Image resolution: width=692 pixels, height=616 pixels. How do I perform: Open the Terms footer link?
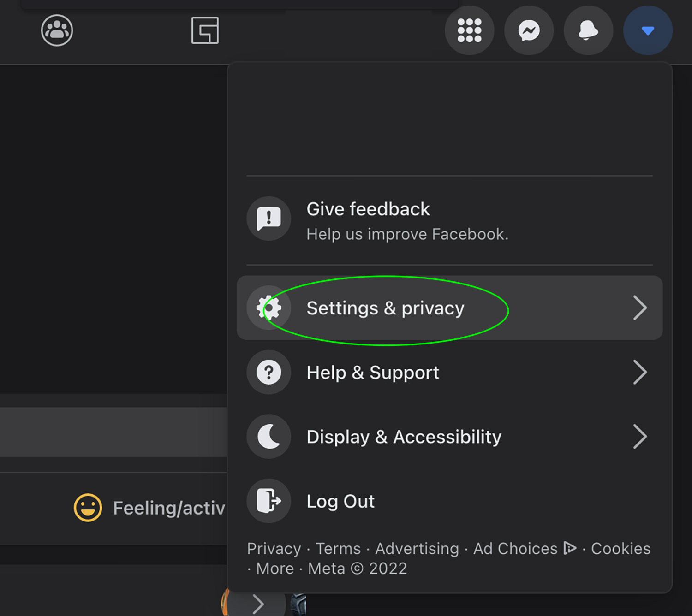pyautogui.click(x=338, y=549)
